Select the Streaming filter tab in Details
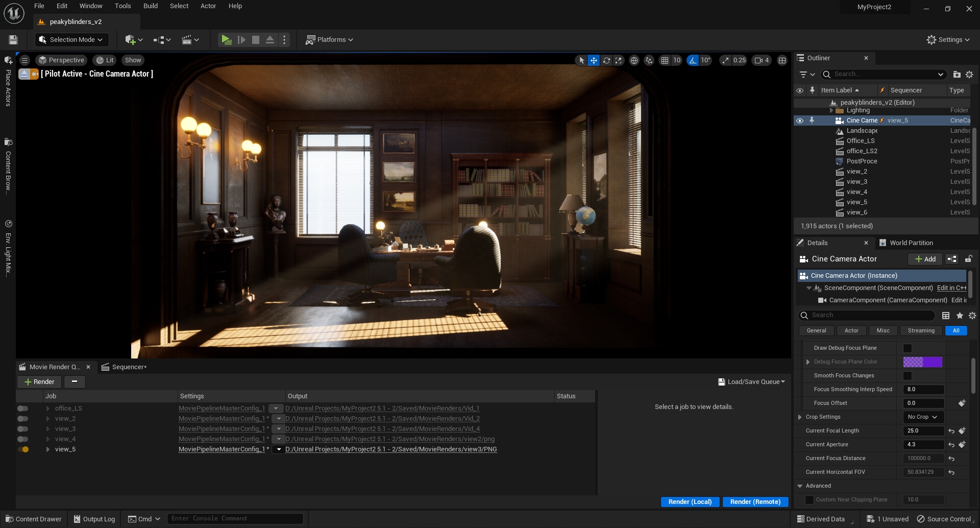 click(921, 331)
